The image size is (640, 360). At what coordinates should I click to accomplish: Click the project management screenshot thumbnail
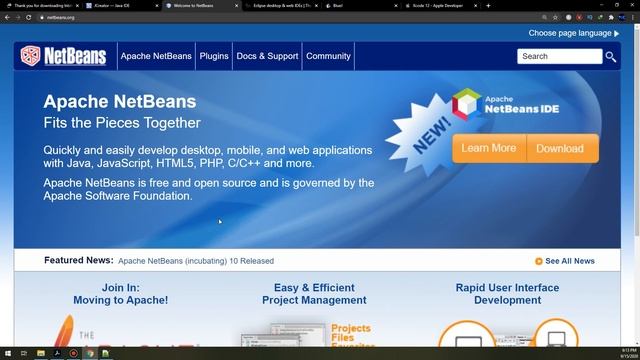click(284, 335)
